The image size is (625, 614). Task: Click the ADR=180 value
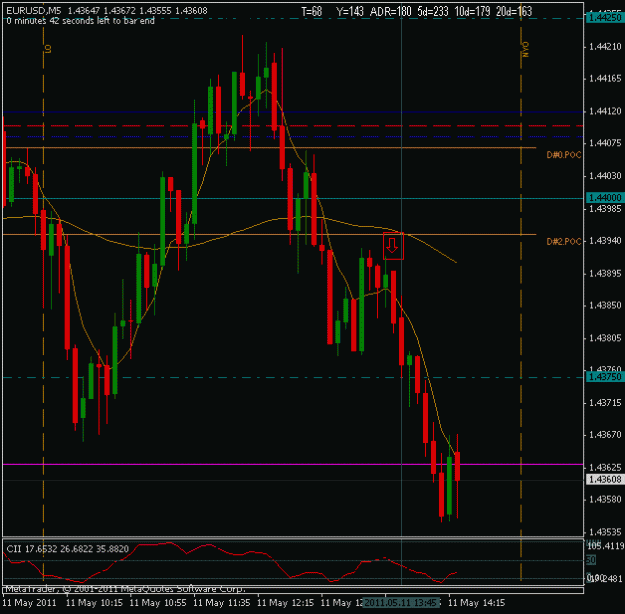click(390, 11)
